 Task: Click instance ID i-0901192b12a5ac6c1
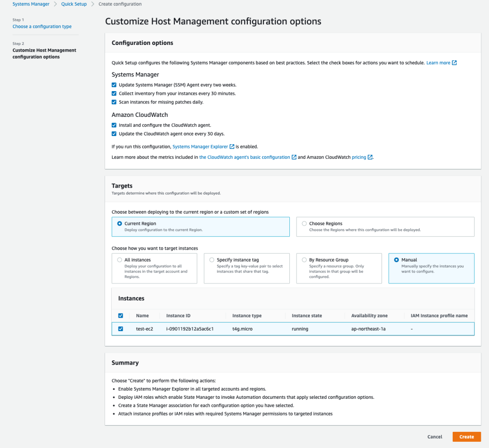(190, 329)
